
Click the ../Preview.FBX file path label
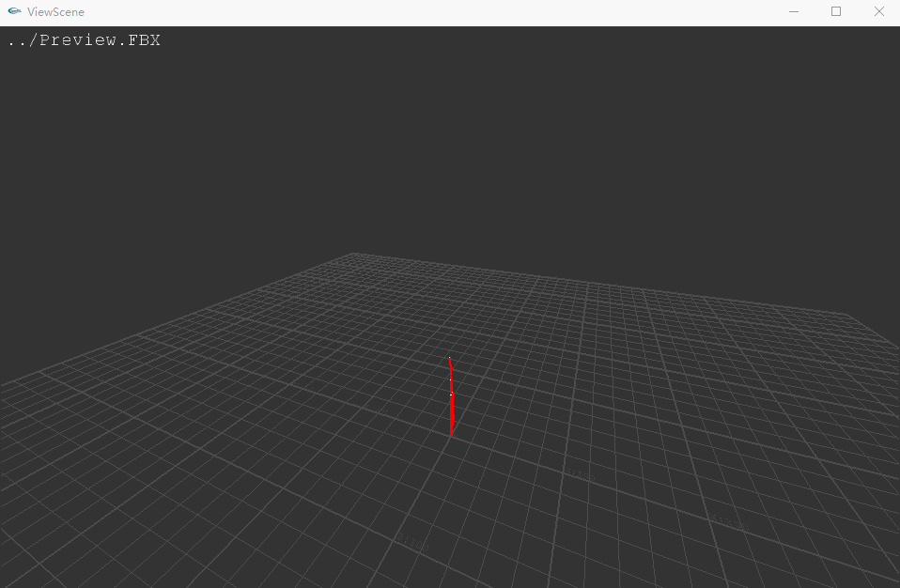(x=84, y=40)
